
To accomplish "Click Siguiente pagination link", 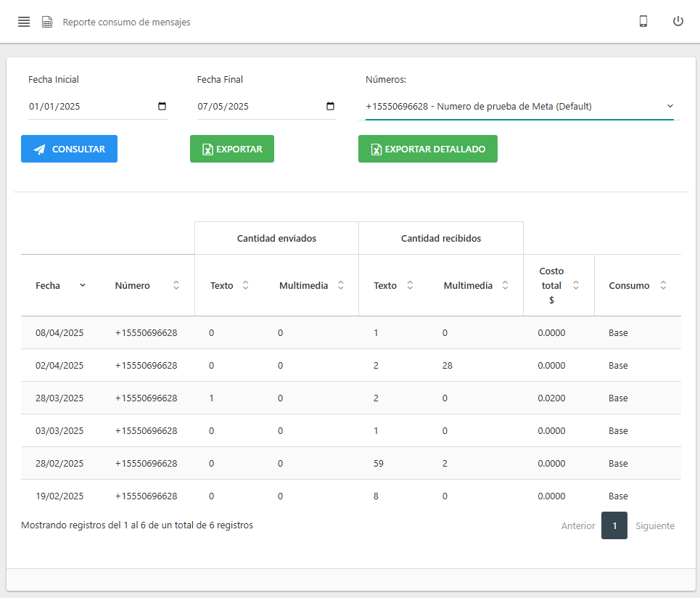I will [655, 525].
